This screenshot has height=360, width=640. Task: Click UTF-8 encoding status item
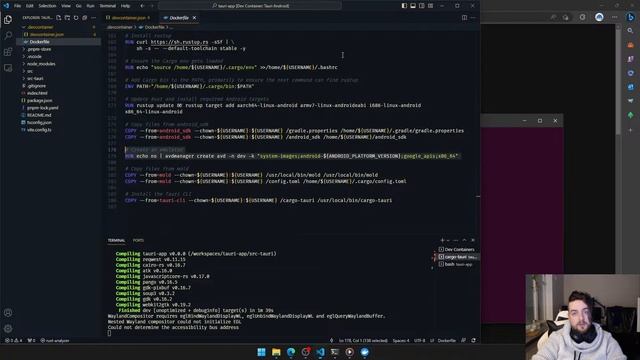click(419, 340)
